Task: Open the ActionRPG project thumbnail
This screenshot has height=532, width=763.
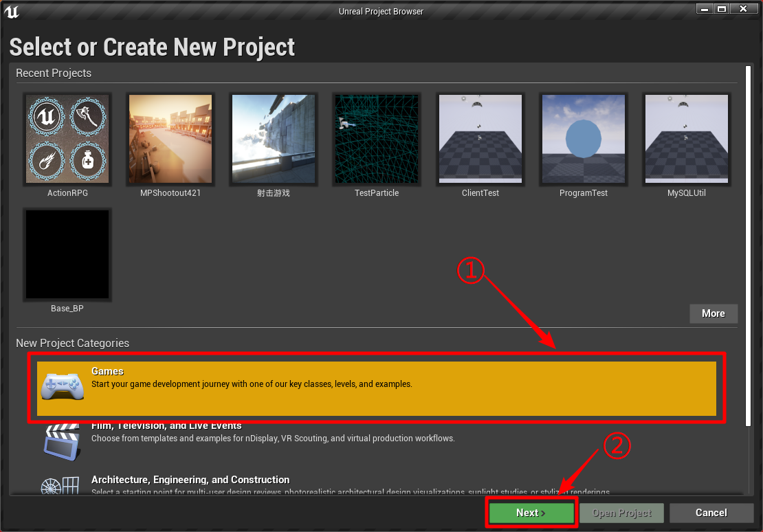Action: 67,139
